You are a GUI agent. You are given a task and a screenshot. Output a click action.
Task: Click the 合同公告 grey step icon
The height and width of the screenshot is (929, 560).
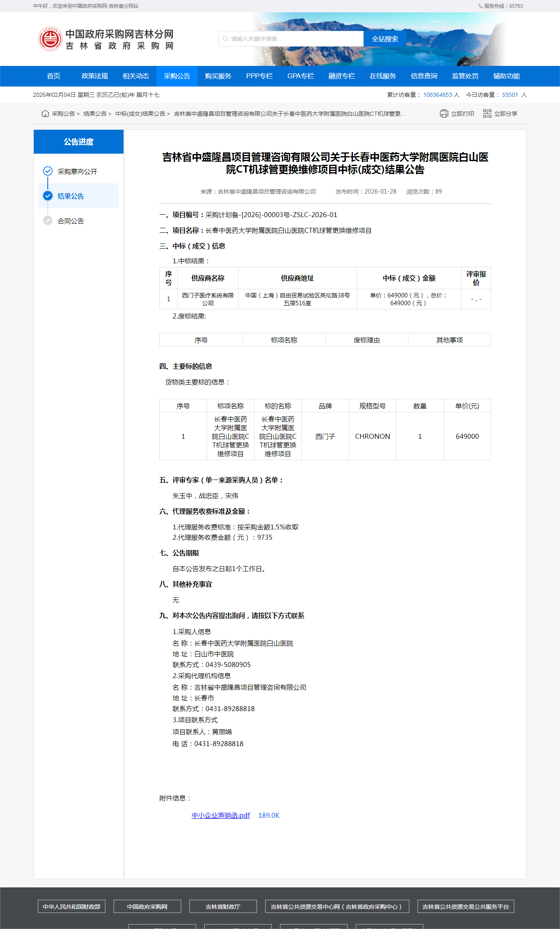click(x=48, y=220)
